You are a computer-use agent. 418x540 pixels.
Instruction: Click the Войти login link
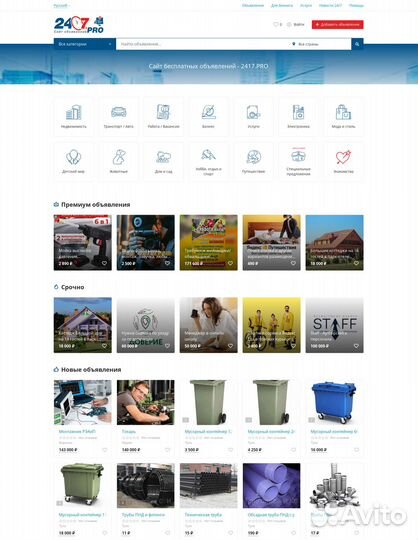(296, 24)
